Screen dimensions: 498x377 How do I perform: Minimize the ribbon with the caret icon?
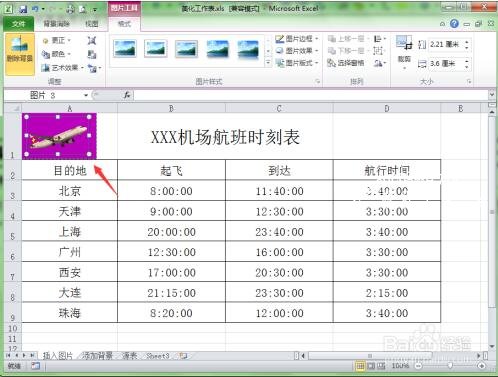pos(442,24)
